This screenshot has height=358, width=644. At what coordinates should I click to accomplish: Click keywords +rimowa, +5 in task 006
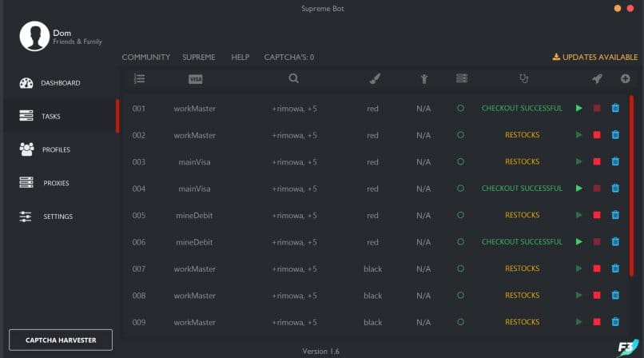tap(295, 242)
